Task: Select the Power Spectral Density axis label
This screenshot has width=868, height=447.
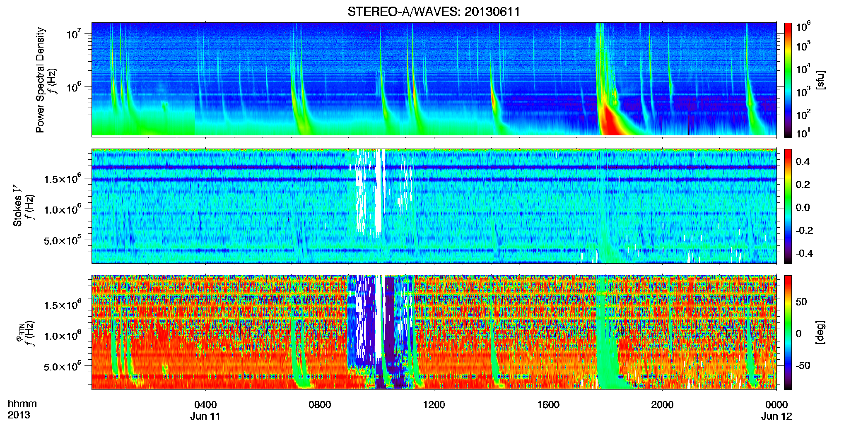Action: tap(40, 80)
